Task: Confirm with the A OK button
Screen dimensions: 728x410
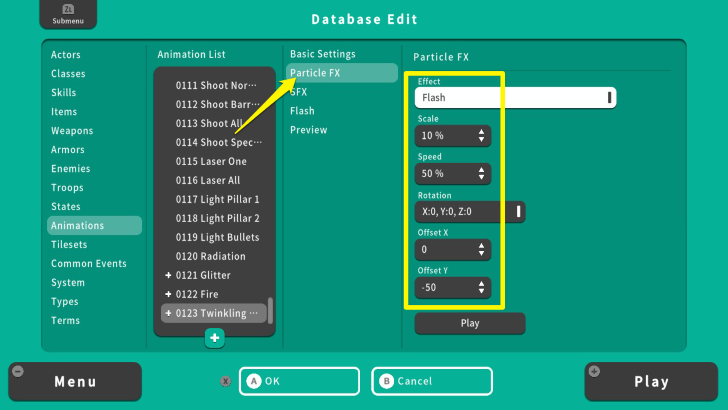Action: [299, 381]
